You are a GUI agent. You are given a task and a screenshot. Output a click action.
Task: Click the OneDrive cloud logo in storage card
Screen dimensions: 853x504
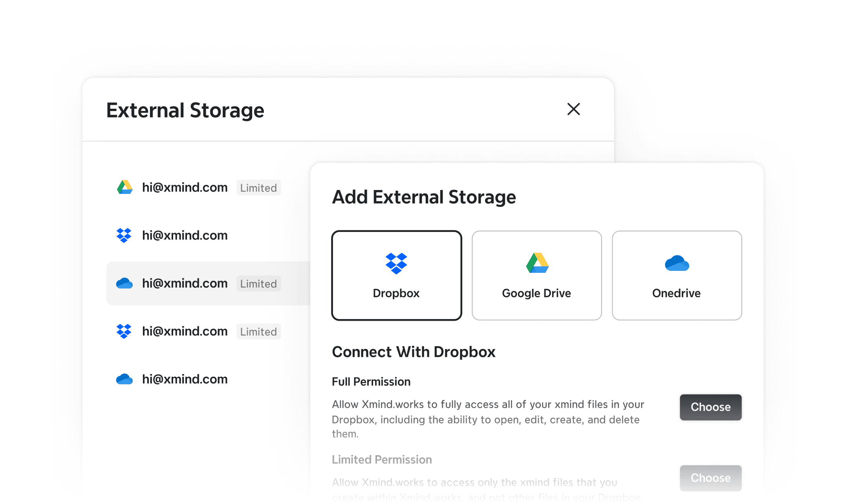pos(677,263)
